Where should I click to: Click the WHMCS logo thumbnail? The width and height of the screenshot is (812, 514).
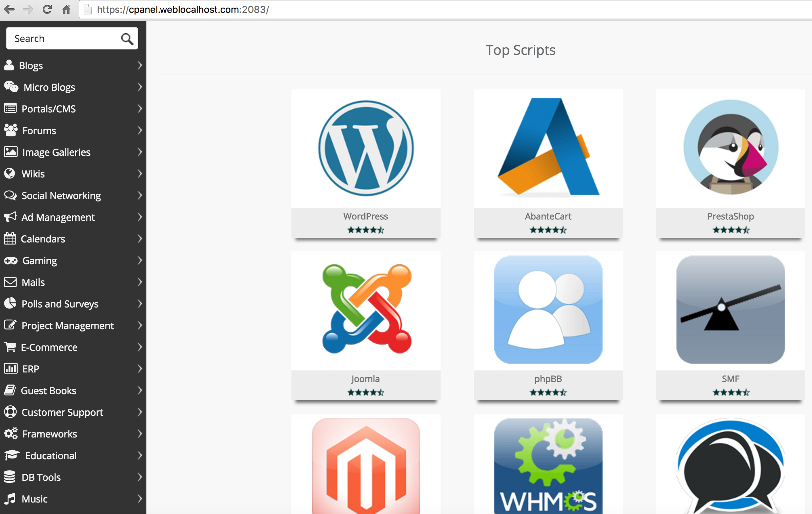click(548, 466)
